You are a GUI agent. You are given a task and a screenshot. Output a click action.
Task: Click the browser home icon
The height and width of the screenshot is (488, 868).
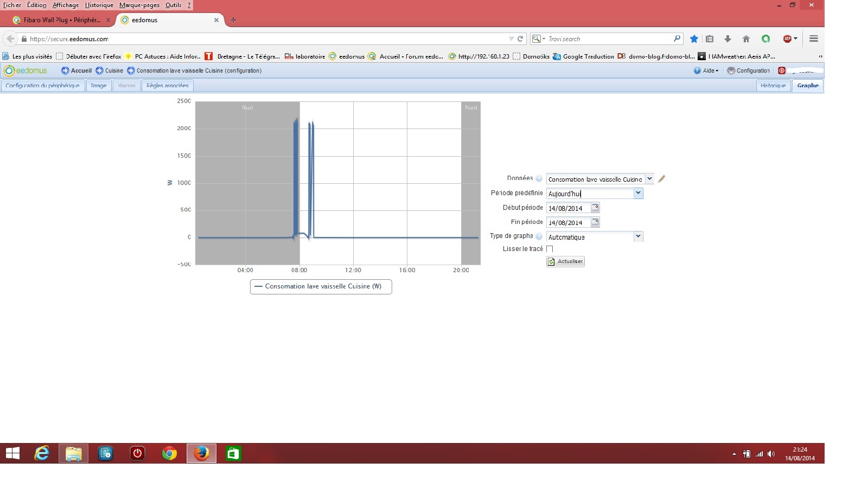[746, 39]
